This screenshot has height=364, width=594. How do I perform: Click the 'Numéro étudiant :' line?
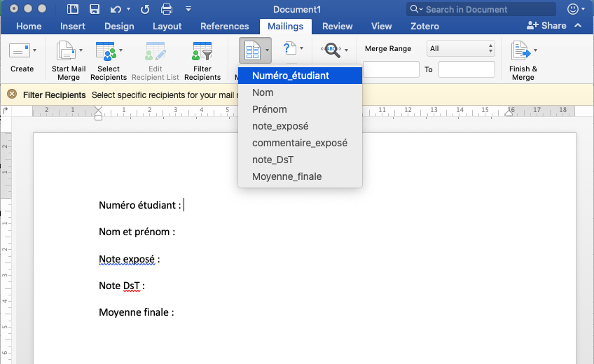click(140, 205)
